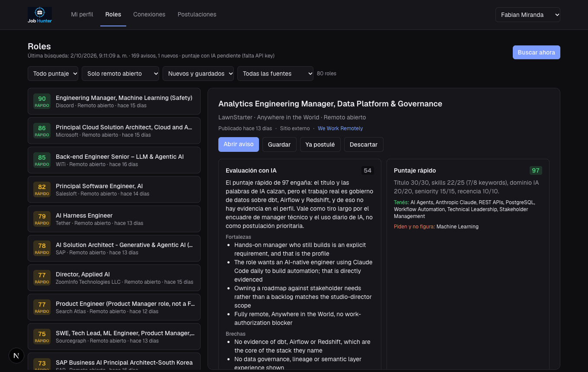This screenshot has height=372, width=588.
Task: Switch to the Conexiones tab
Action: coord(149,14)
